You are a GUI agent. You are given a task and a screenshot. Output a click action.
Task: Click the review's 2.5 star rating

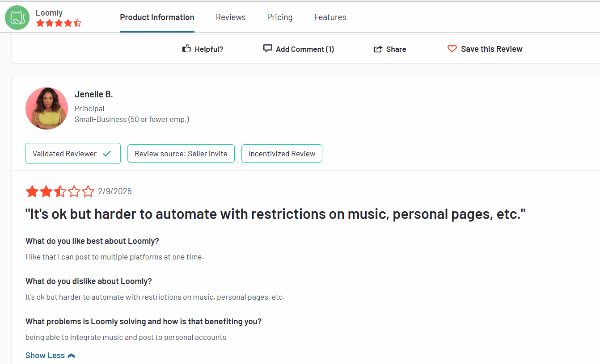coord(60,192)
